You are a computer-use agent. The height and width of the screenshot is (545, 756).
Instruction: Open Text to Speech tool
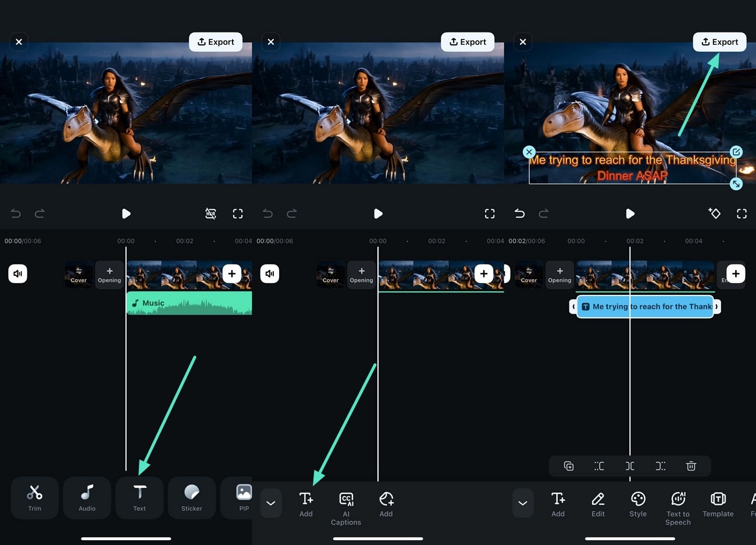tap(678, 508)
